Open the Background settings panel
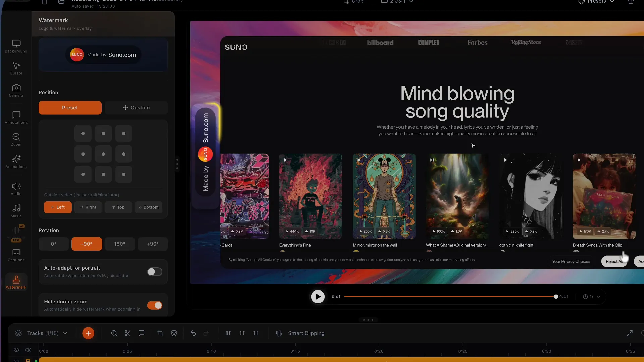Image resolution: width=644 pixels, height=362 pixels. pyautogui.click(x=16, y=46)
